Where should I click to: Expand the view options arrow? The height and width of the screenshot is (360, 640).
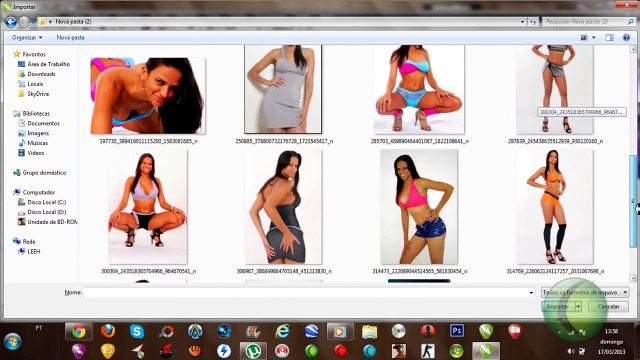tap(594, 38)
